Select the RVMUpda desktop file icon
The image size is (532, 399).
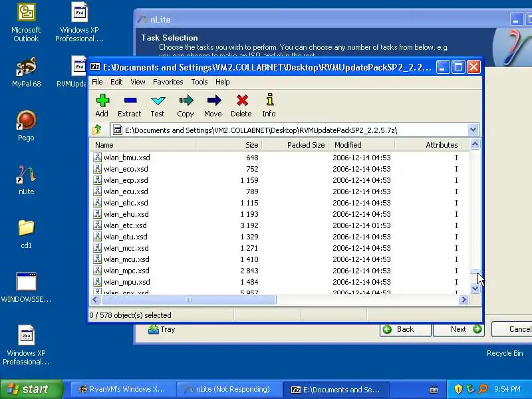78,66
